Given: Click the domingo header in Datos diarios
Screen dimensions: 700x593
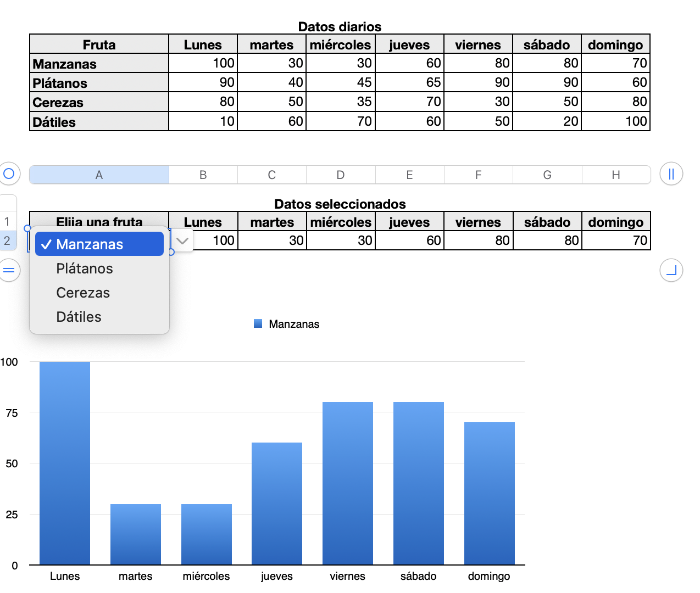Looking at the screenshot, I should coord(616,44).
